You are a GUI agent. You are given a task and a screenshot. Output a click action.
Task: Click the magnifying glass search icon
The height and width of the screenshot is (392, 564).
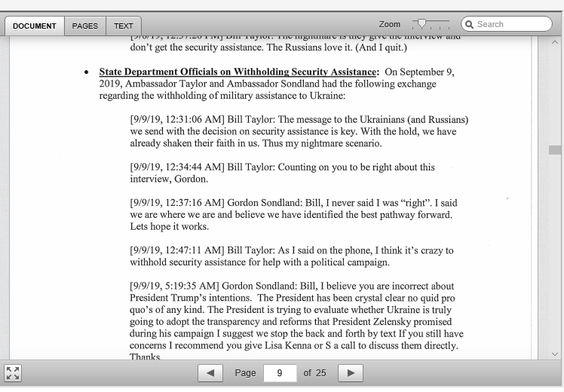469,24
